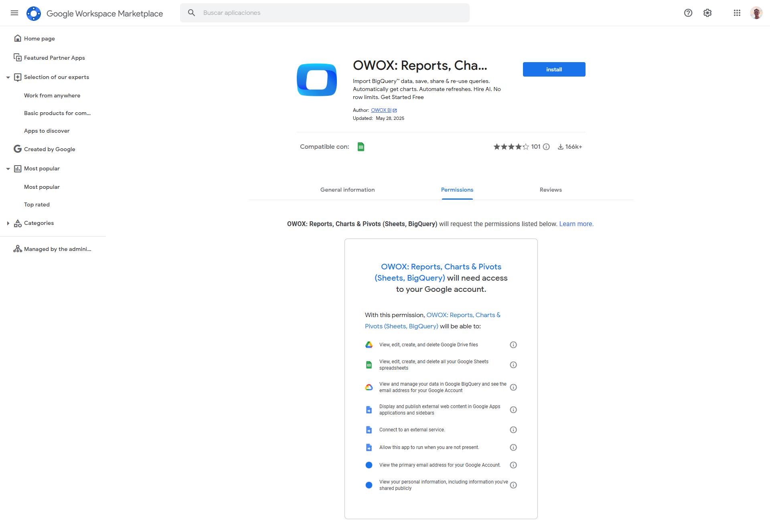
Task: Open the Settings gear icon
Action: 707,13
